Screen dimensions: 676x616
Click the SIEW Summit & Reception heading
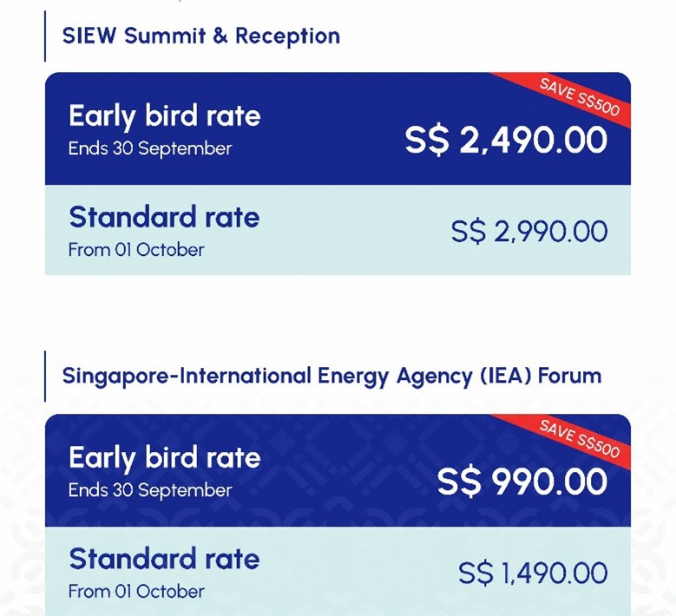pos(200,36)
